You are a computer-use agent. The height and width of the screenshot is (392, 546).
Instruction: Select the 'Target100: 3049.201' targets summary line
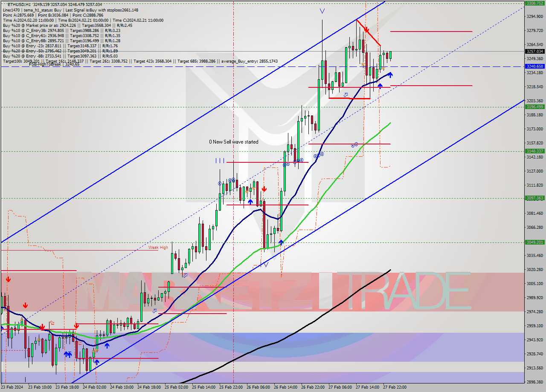point(140,61)
